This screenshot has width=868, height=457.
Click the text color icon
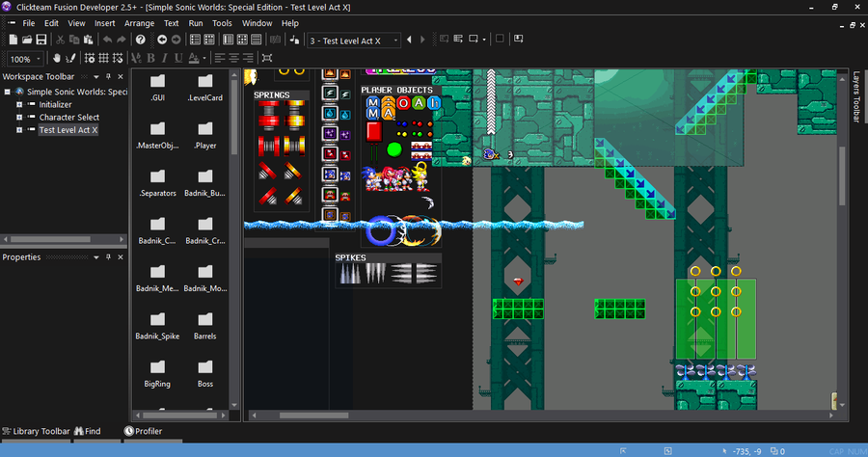pyautogui.click(x=193, y=58)
